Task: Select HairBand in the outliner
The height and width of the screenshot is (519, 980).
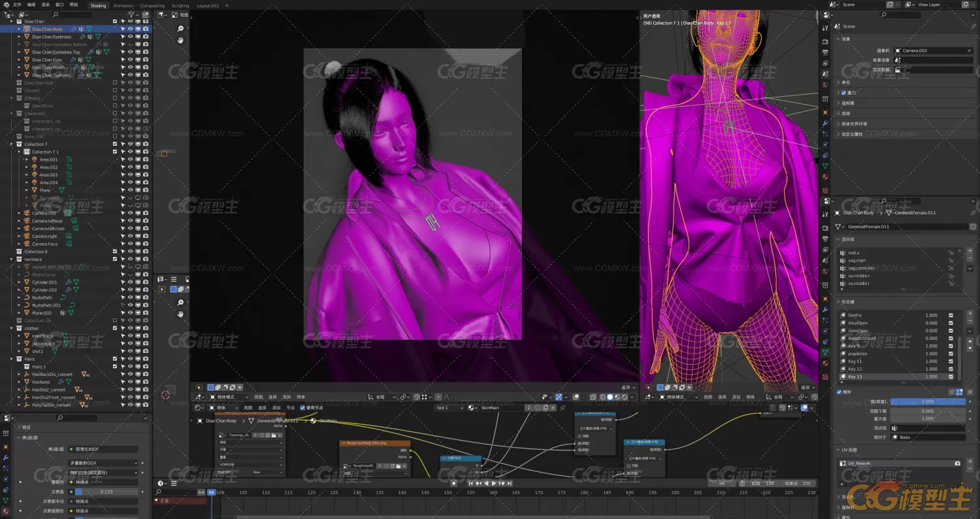Action: (41, 382)
